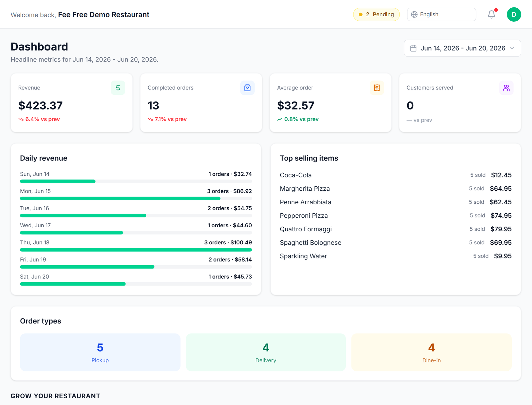
Task: Select the Delivery order type card
Action: 266,352
